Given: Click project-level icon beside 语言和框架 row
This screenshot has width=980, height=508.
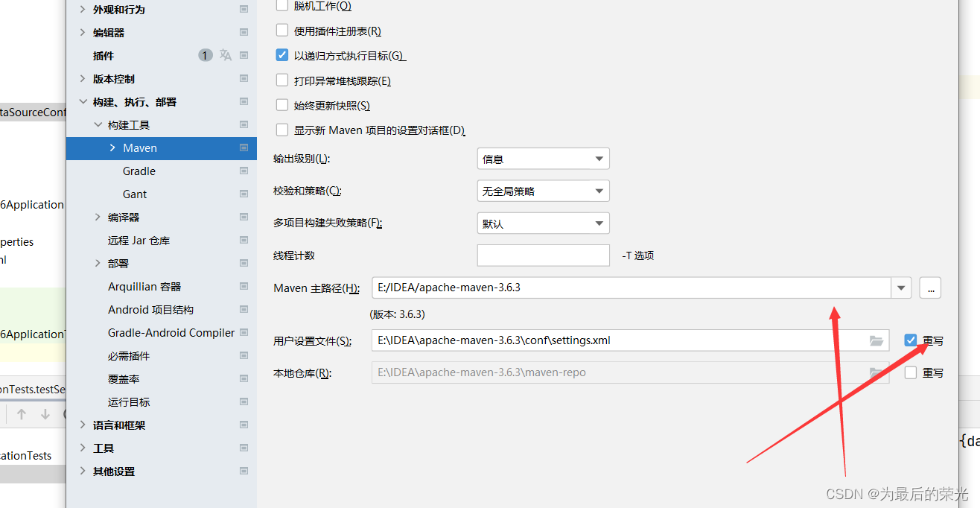Looking at the screenshot, I should (244, 425).
